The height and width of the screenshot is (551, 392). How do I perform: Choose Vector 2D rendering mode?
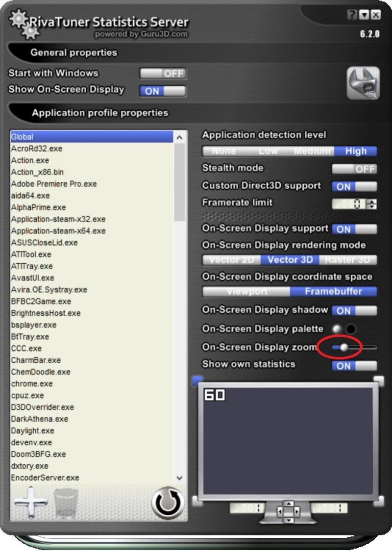[231, 260]
